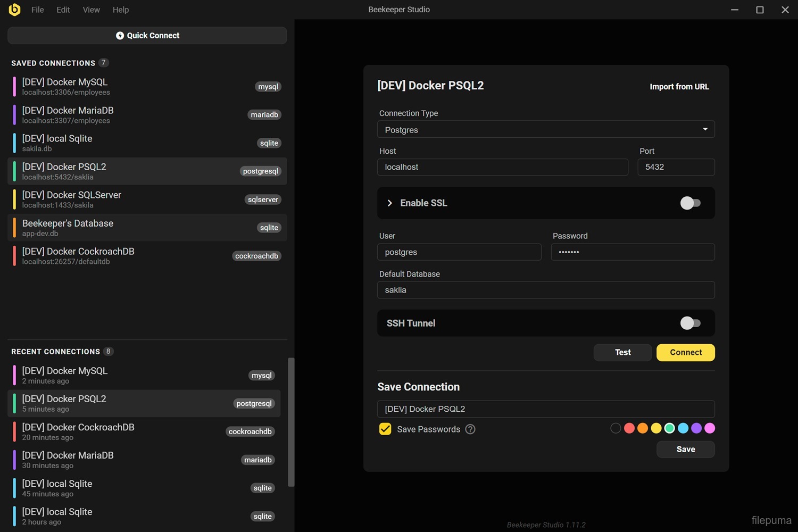Click the Default Database input field
The image size is (798, 532).
click(x=545, y=290)
